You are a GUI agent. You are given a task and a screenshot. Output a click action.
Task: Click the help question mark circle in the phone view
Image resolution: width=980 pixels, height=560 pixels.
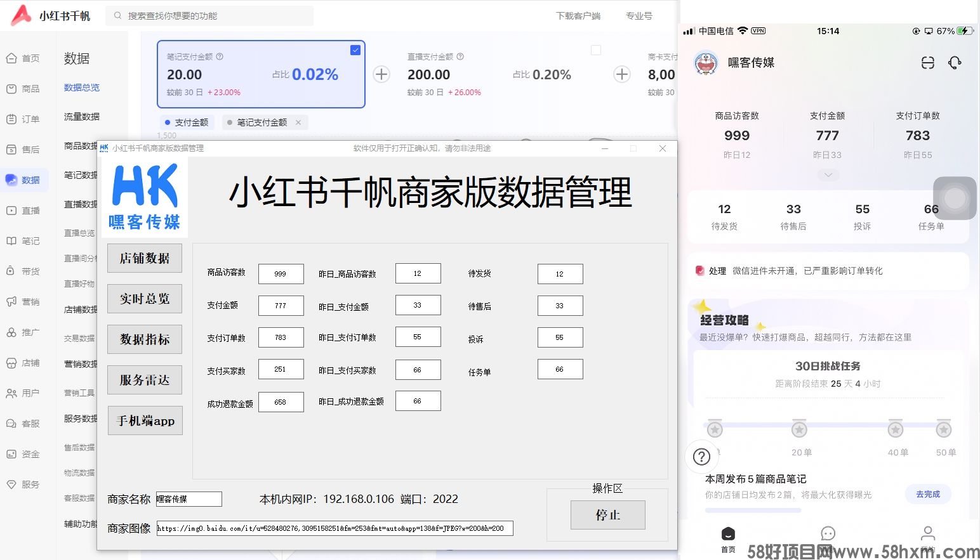click(x=701, y=457)
